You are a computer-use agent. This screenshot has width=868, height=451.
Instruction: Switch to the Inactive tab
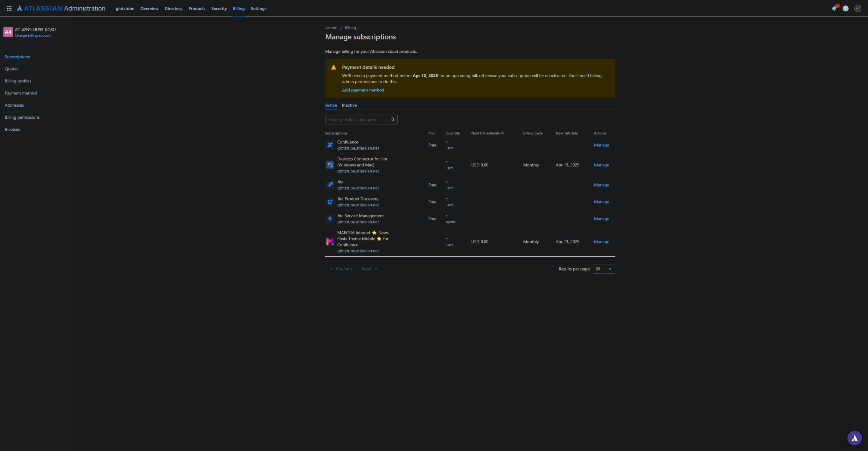[x=349, y=105]
